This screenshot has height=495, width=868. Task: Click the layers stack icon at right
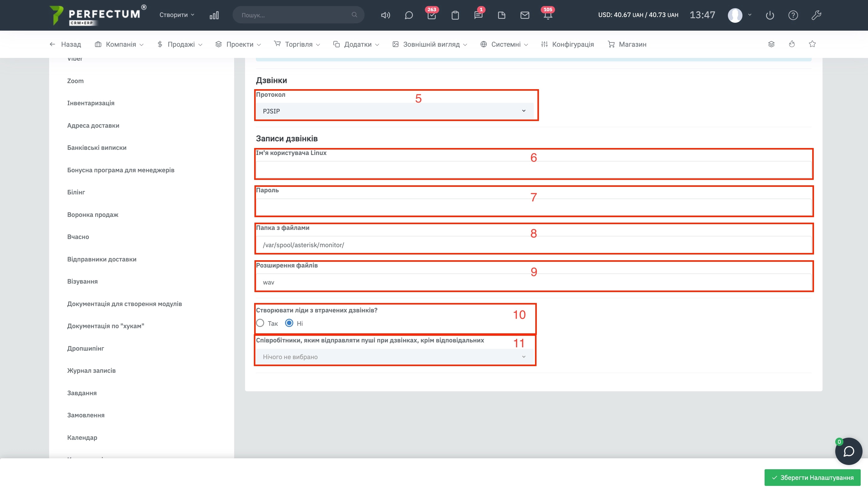click(771, 44)
